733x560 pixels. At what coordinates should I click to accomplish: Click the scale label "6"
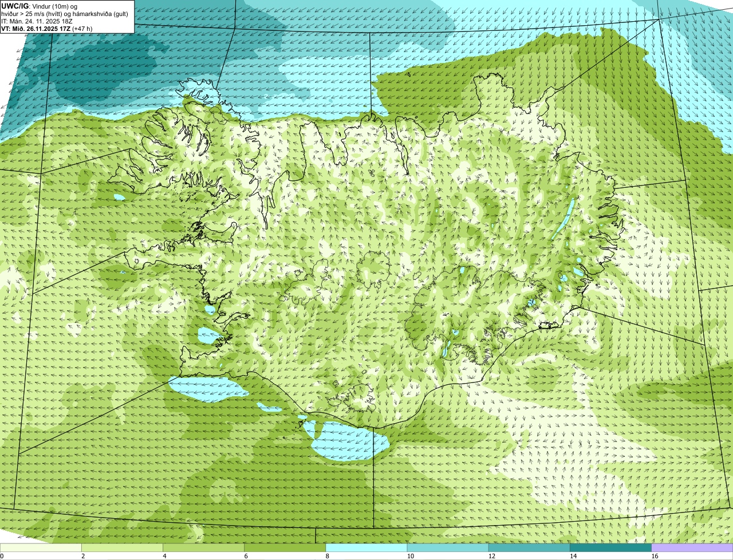point(246,556)
